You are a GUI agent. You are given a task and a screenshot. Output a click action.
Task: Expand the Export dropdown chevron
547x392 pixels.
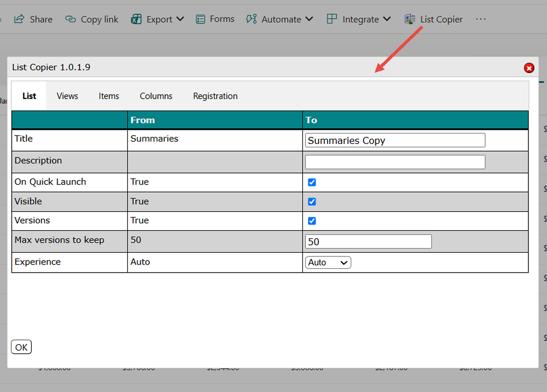pos(180,19)
